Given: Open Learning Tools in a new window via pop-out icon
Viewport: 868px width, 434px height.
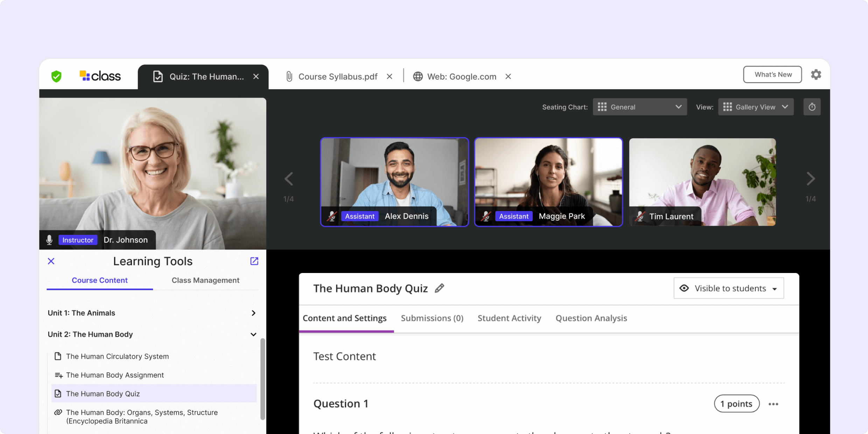Looking at the screenshot, I should click(x=254, y=261).
